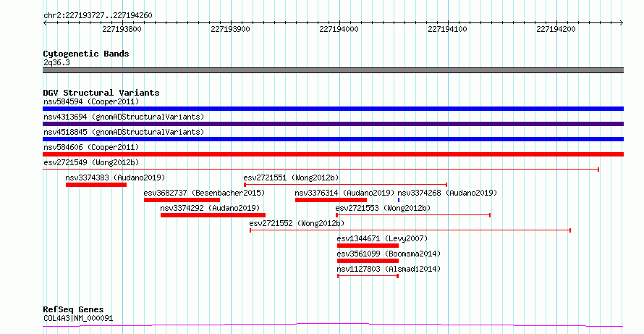Open the esv3682737 (Besenbacher2015) label
Screen dimensions: 644x334
[204, 193]
